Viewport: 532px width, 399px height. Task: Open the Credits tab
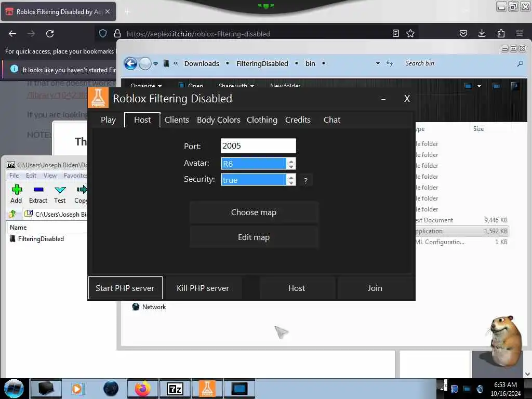[298, 120]
